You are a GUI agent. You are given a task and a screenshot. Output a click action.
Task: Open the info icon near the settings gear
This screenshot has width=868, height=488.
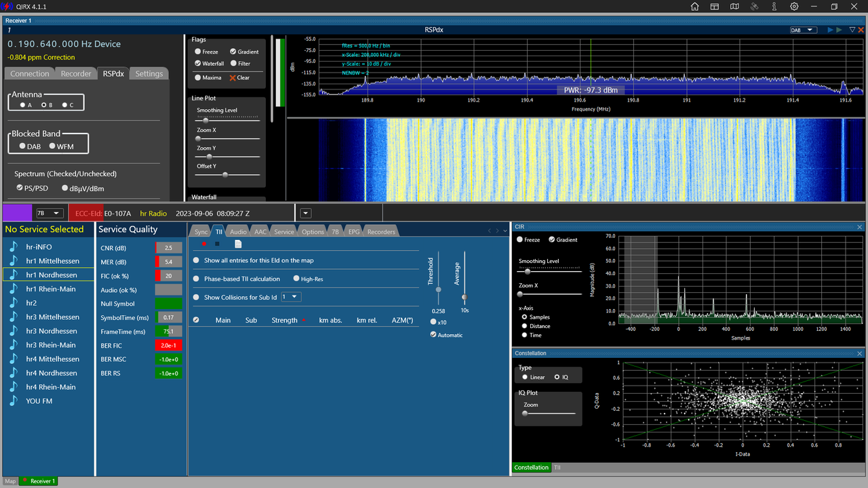(x=775, y=6)
